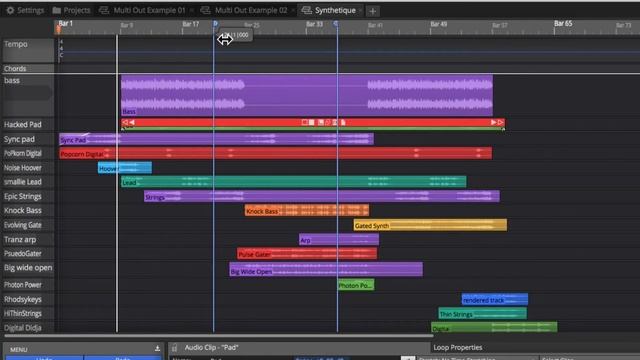Select the Noise Hoover track header

tap(28, 168)
